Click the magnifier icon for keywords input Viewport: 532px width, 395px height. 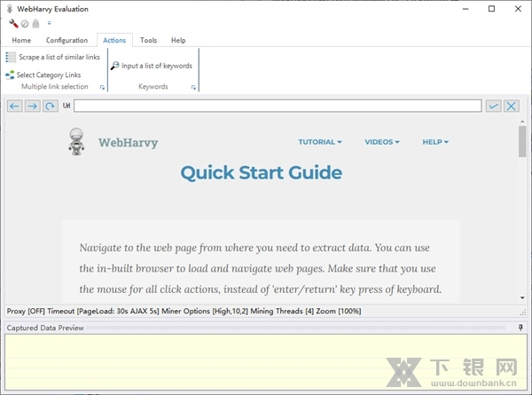coord(114,66)
